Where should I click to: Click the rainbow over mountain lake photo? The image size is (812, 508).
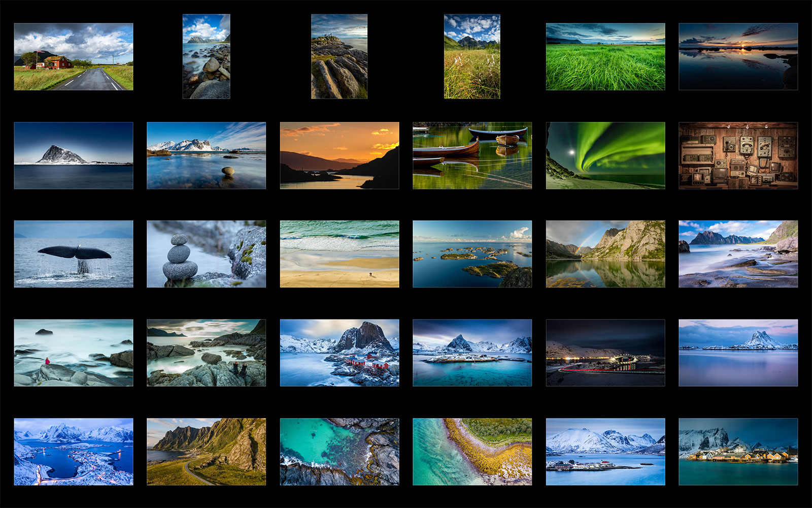605,254
